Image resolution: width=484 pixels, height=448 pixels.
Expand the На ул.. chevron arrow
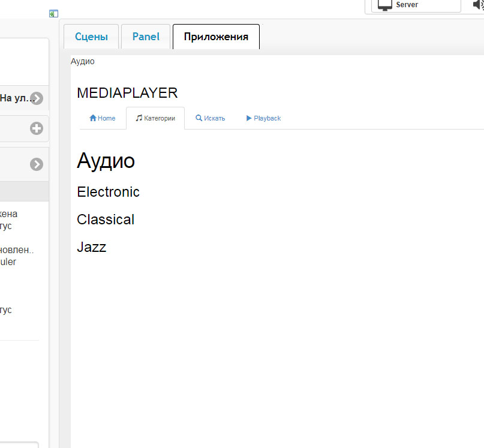tap(37, 98)
